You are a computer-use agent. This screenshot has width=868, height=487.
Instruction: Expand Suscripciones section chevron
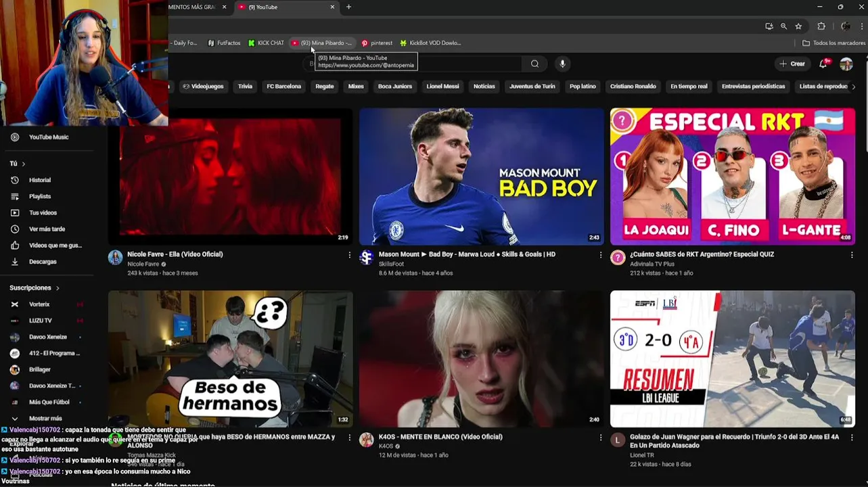(x=58, y=288)
